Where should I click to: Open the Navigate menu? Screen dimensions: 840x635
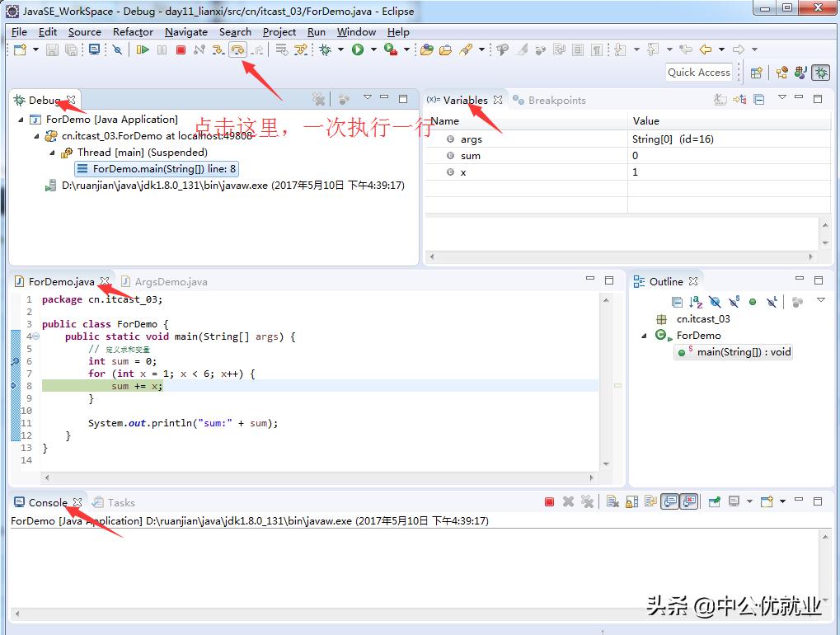tap(185, 31)
